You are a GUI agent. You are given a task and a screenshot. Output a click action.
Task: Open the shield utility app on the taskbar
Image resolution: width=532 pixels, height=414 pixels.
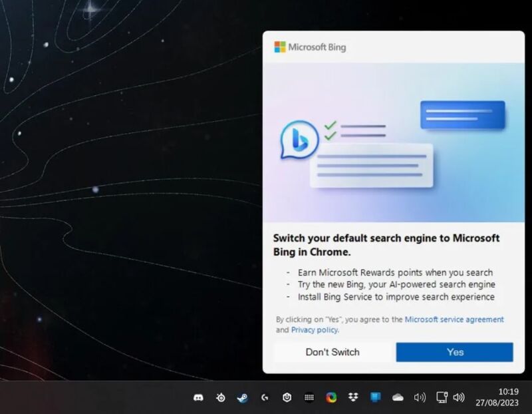(286, 397)
